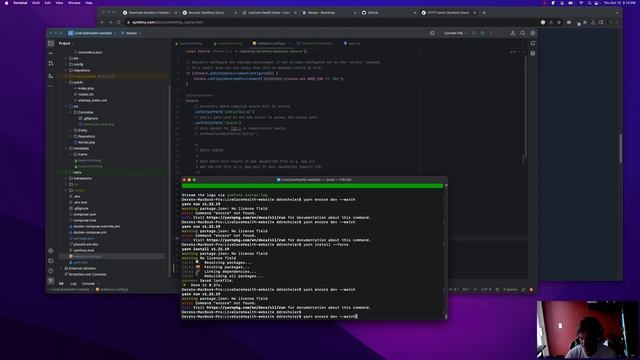Switch to HTTP Cache (Symfony Docs) browser tab
Image resolution: width=640 pixels, height=360 pixels.
(448, 13)
